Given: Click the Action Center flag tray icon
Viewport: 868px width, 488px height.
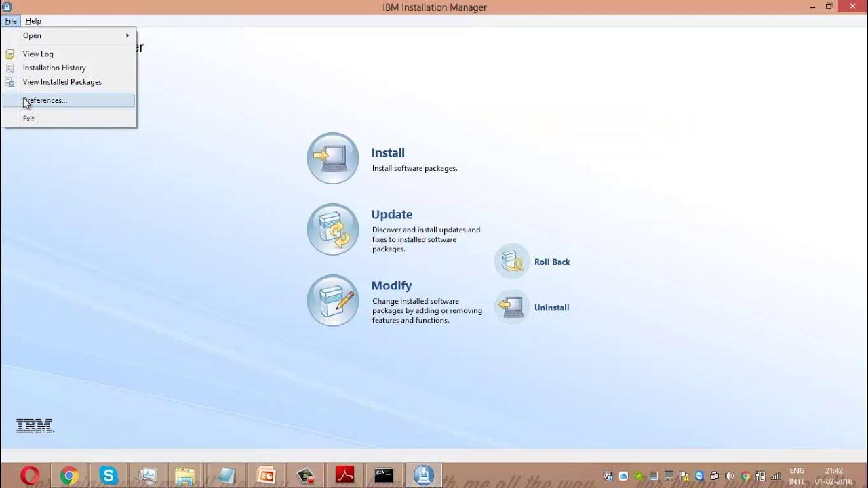Looking at the screenshot, I should tap(685, 476).
